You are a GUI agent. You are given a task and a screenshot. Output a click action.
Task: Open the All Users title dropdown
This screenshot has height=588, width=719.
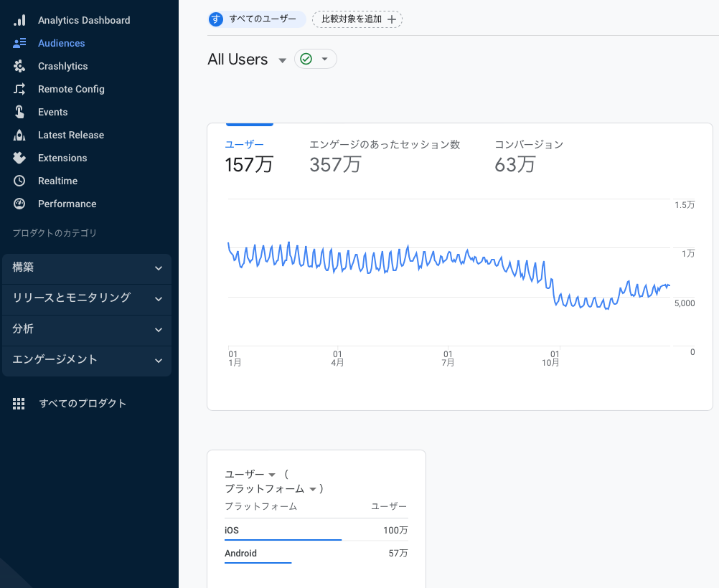click(x=283, y=60)
